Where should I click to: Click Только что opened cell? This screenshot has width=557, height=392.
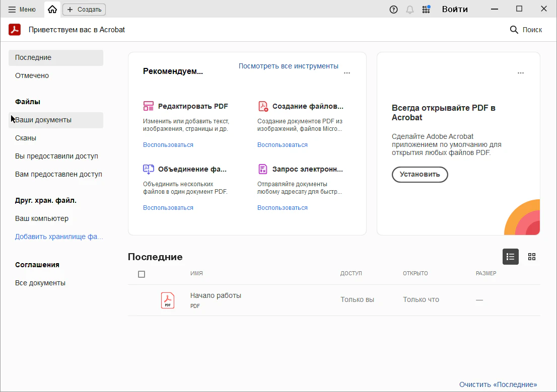[421, 300]
